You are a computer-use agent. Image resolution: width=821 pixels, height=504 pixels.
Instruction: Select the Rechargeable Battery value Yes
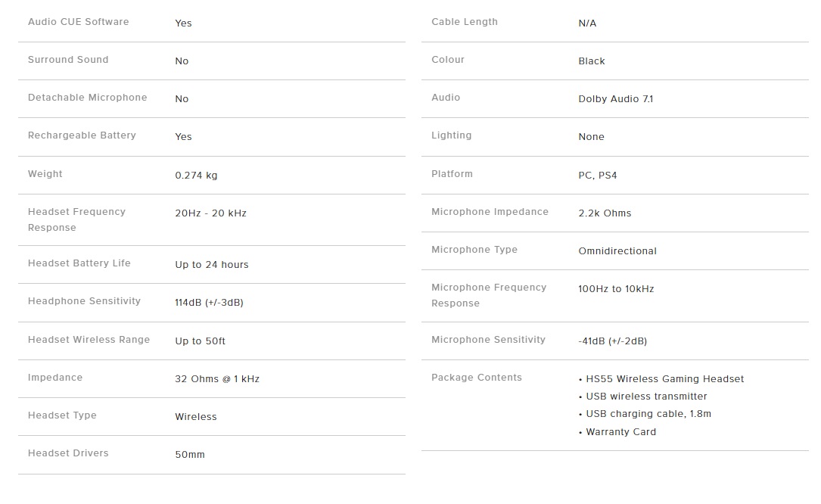pos(183,137)
